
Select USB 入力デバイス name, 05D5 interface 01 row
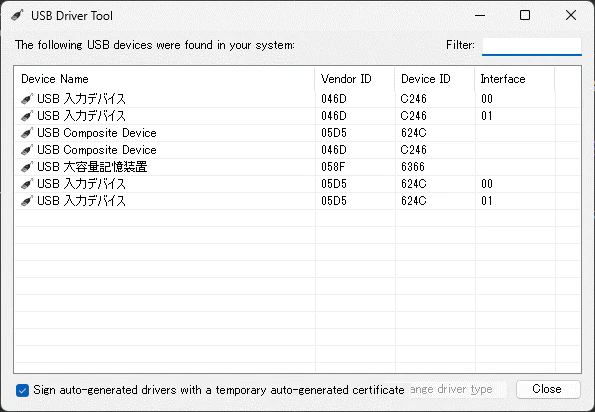tap(81, 201)
